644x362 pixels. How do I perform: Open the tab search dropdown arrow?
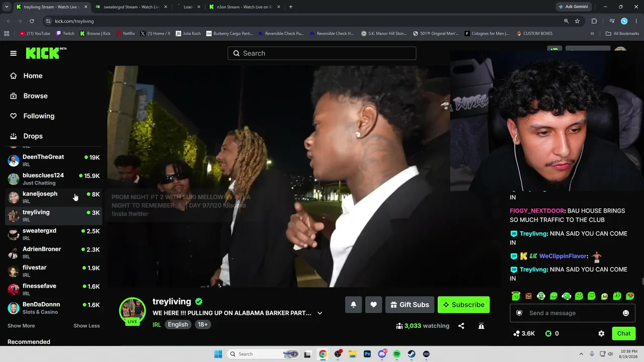[7, 7]
